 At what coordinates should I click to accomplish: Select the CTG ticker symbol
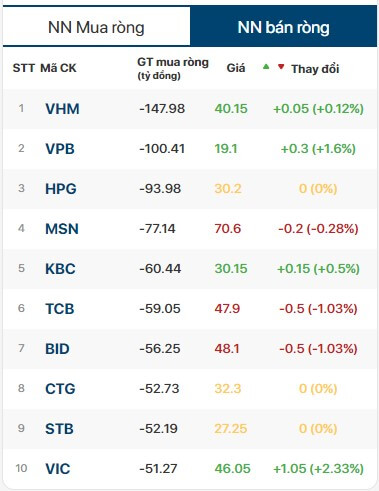pyautogui.click(x=60, y=389)
